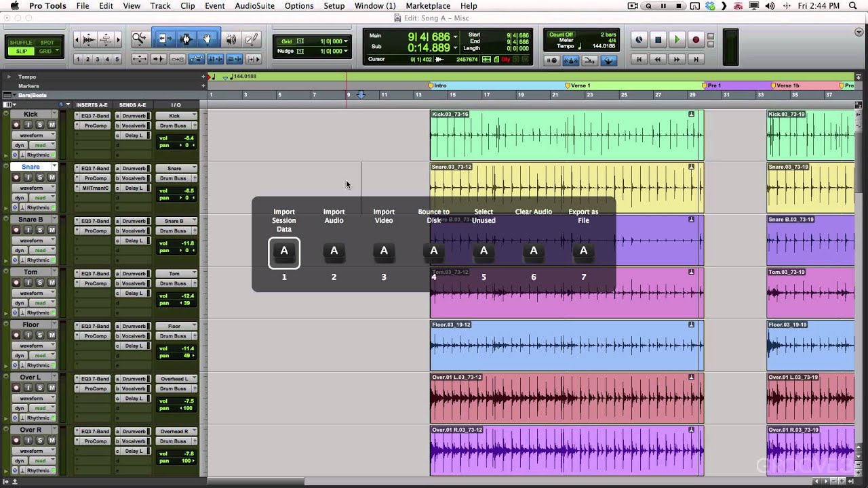Start playback with the Play button

677,39
